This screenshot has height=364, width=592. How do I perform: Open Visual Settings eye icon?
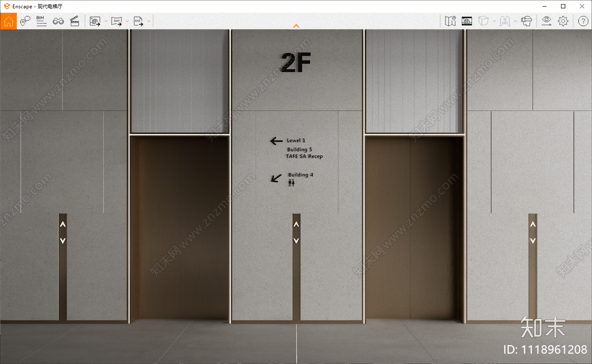tap(546, 21)
